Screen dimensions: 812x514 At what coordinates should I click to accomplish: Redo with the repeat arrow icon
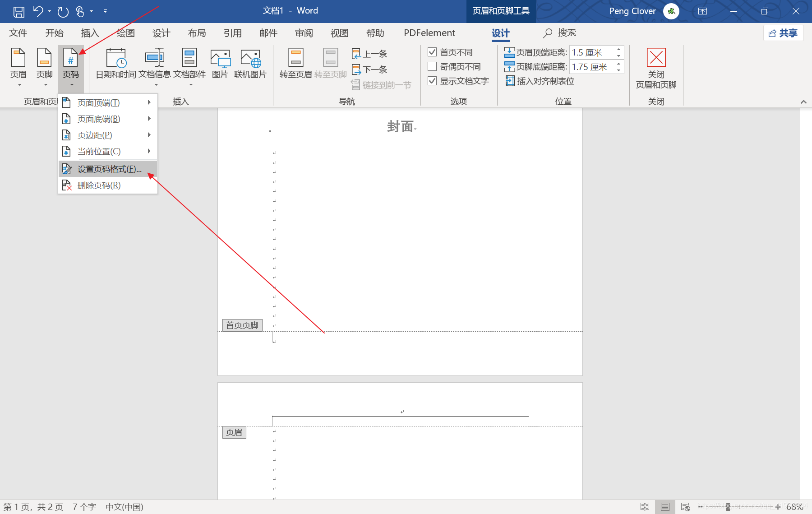pos(63,11)
